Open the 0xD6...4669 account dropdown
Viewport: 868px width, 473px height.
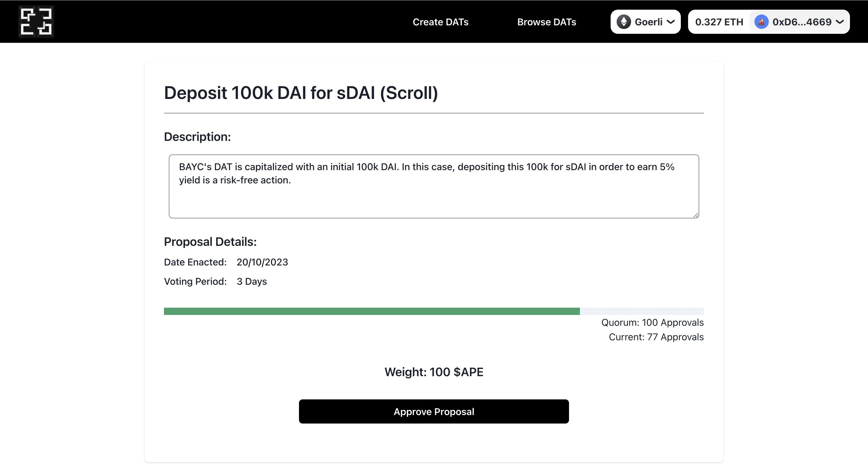pos(799,22)
